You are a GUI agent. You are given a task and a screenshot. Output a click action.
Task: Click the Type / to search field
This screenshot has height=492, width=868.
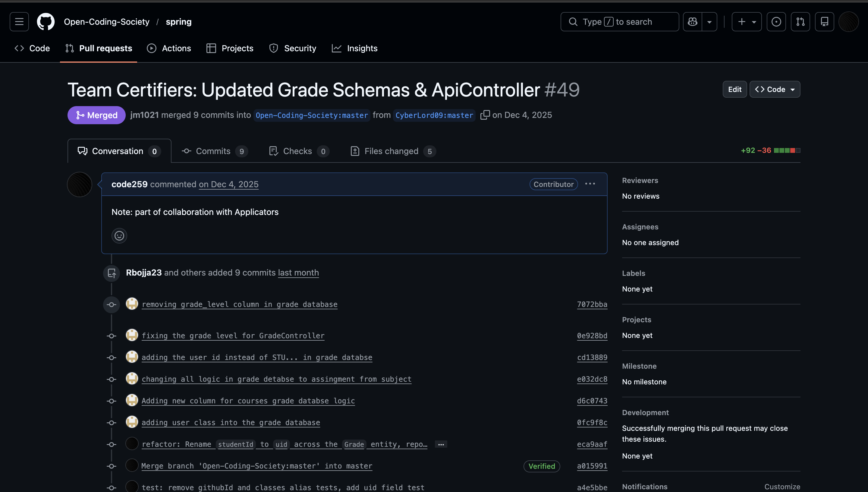[x=619, y=22]
